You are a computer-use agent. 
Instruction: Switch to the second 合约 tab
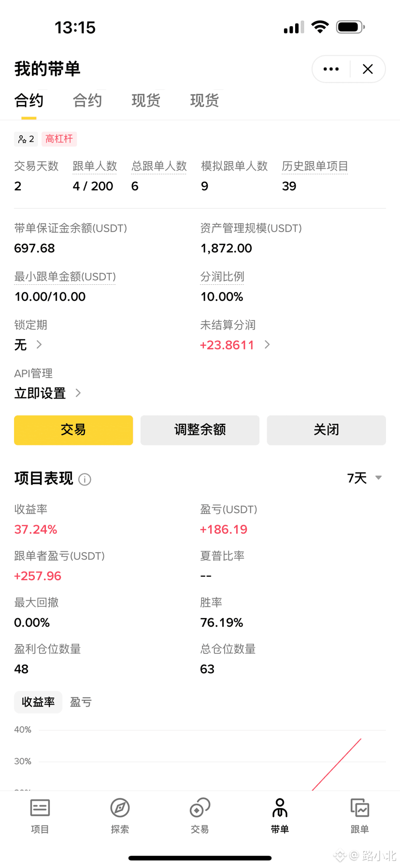pos(87,101)
